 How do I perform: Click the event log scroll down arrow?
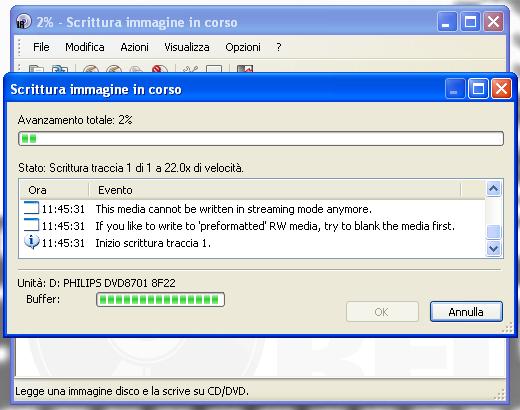pos(493,248)
